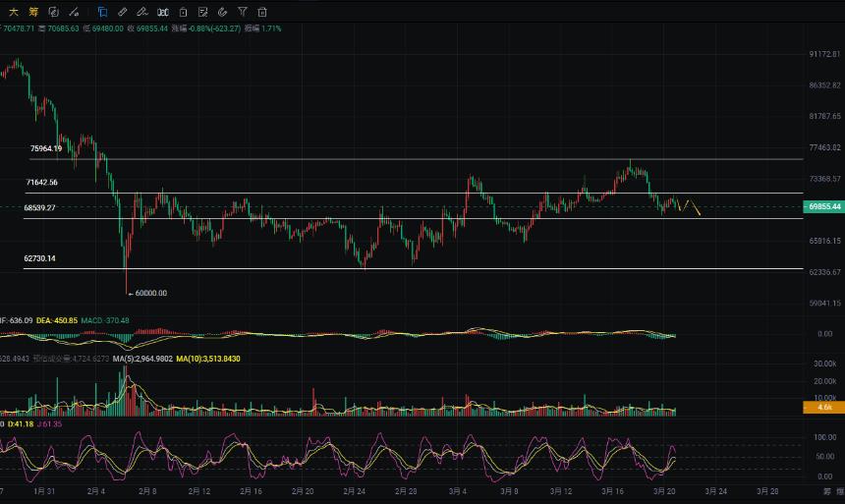Image resolution: width=845 pixels, height=504 pixels.
Task: Click the 77463.82 price axis value
Action: (x=824, y=147)
